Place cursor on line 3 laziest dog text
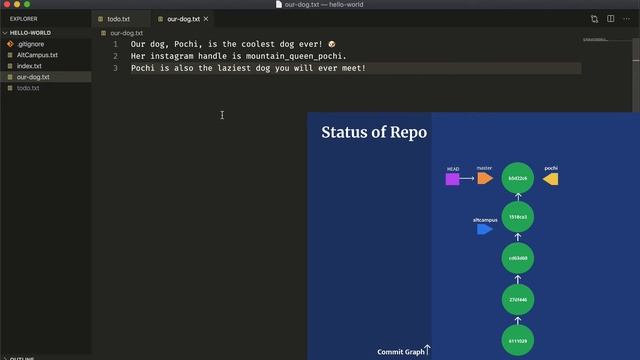640x360 pixels. click(x=248, y=68)
